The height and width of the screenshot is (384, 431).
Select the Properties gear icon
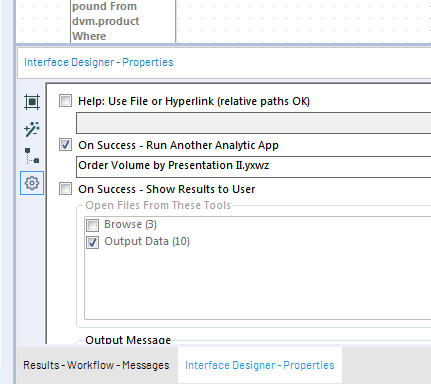coord(32,183)
